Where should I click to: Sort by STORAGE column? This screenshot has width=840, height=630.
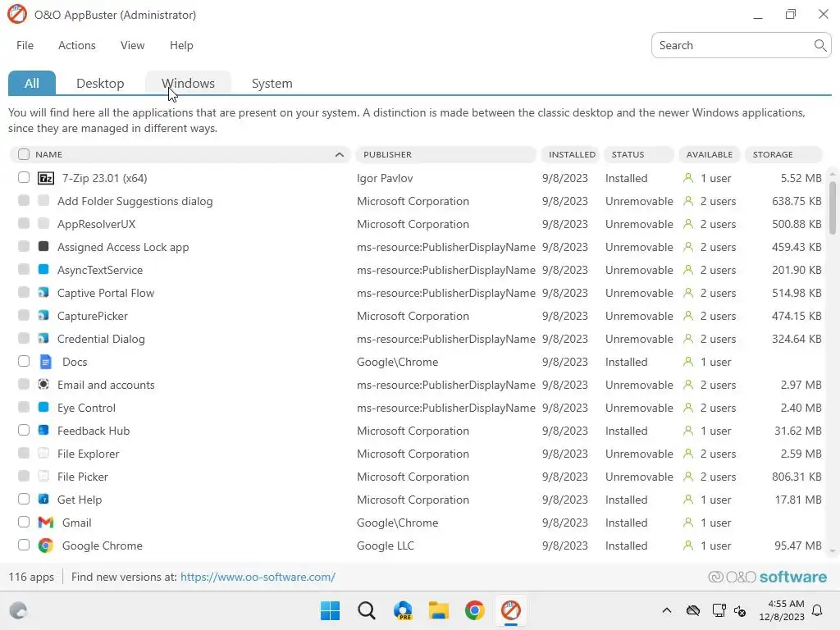point(783,154)
